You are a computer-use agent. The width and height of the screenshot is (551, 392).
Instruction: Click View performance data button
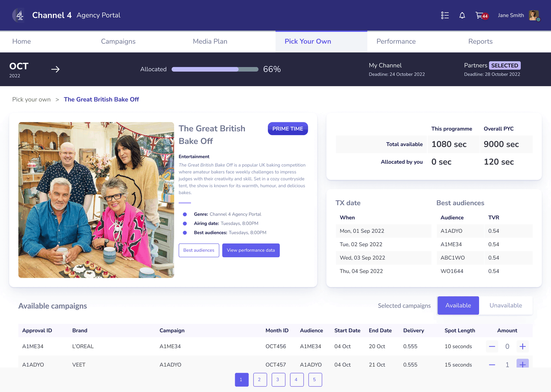[251, 250]
